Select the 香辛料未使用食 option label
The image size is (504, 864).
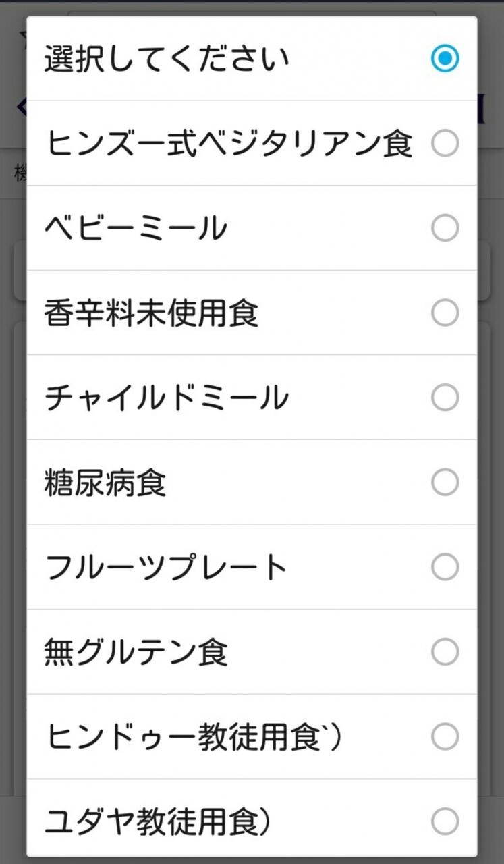click(152, 314)
